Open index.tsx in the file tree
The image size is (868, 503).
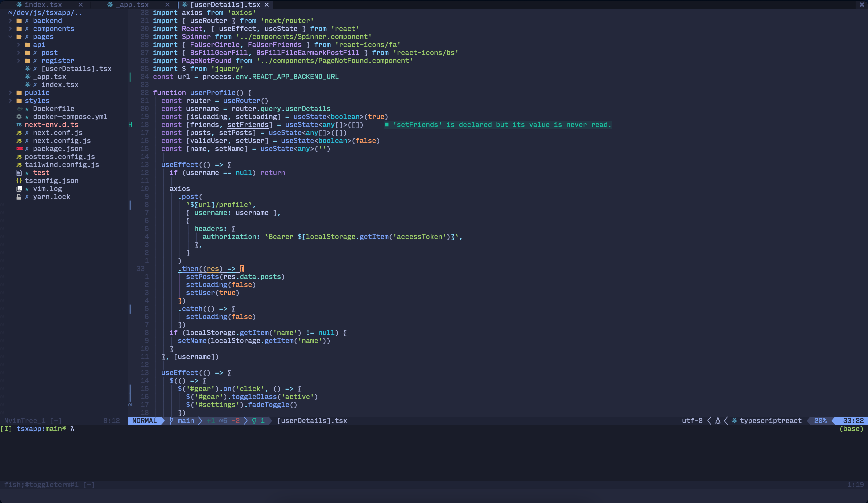pyautogui.click(x=60, y=85)
